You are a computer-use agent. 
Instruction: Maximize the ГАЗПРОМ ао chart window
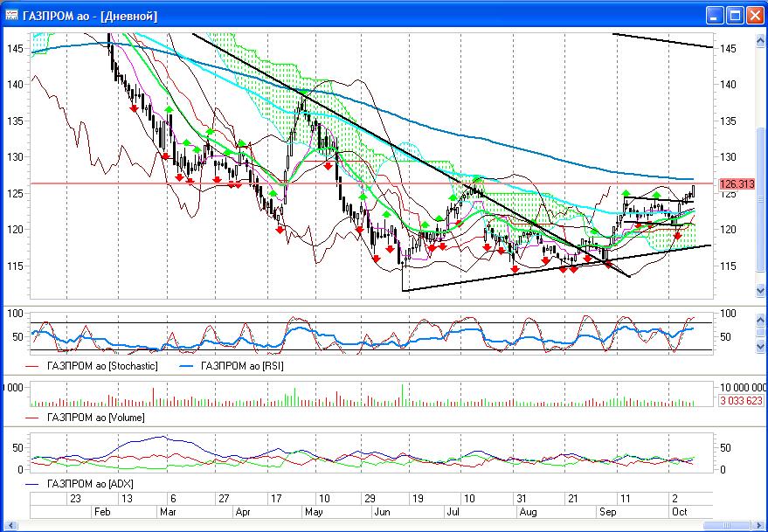735,15
